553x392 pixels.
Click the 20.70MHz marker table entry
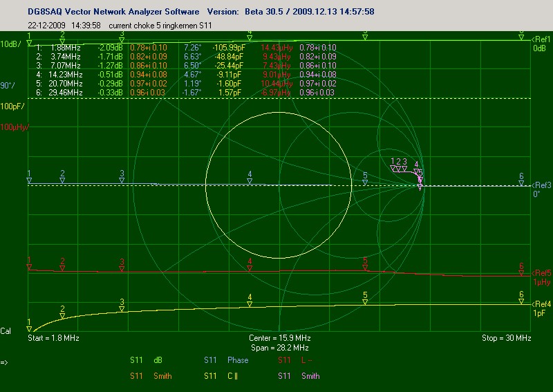pos(66,84)
